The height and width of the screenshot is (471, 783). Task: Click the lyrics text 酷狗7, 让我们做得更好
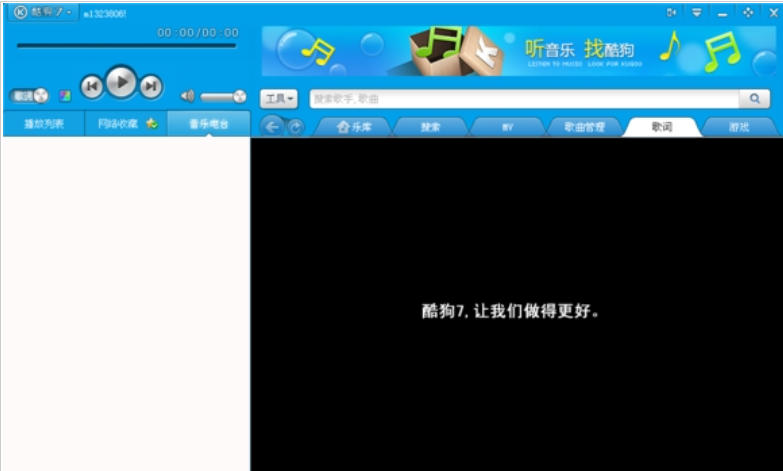coord(510,311)
